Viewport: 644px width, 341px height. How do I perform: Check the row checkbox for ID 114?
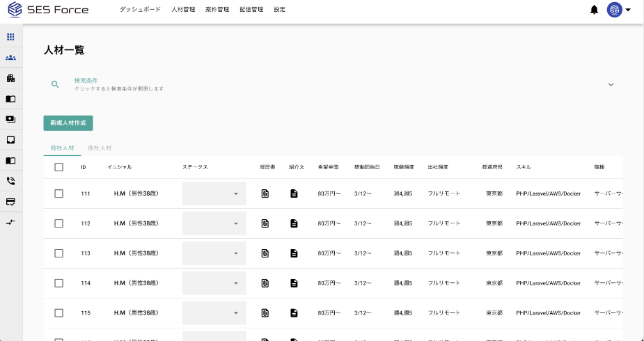58,283
